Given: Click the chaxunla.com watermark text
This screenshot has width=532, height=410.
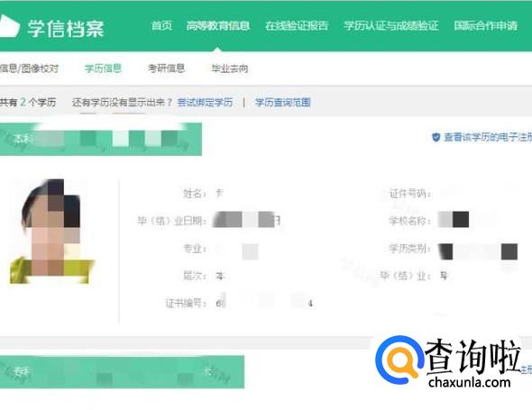Looking at the screenshot, I should pos(469,382).
